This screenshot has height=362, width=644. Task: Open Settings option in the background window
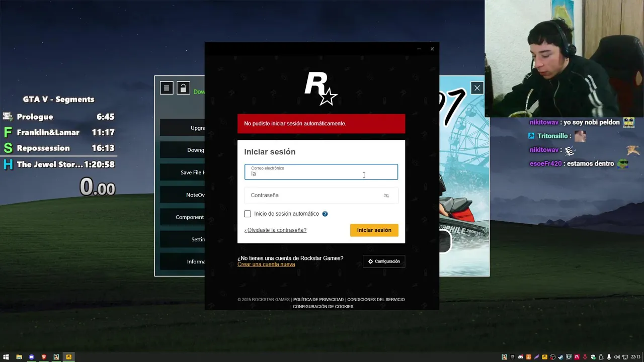(x=182, y=239)
